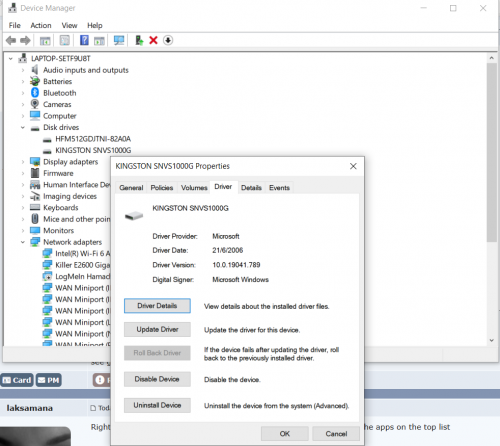Open the File menu
The height and width of the screenshot is (446, 500).
[14, 25]
